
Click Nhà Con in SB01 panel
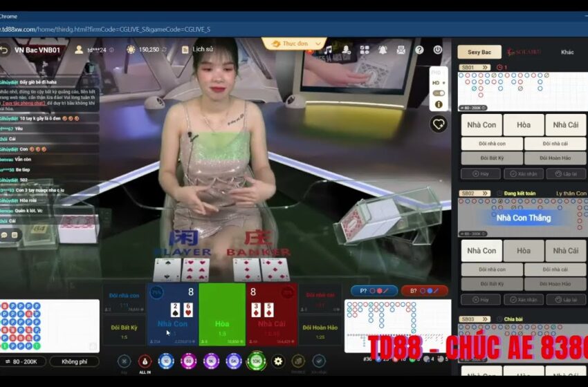(481, 125)
